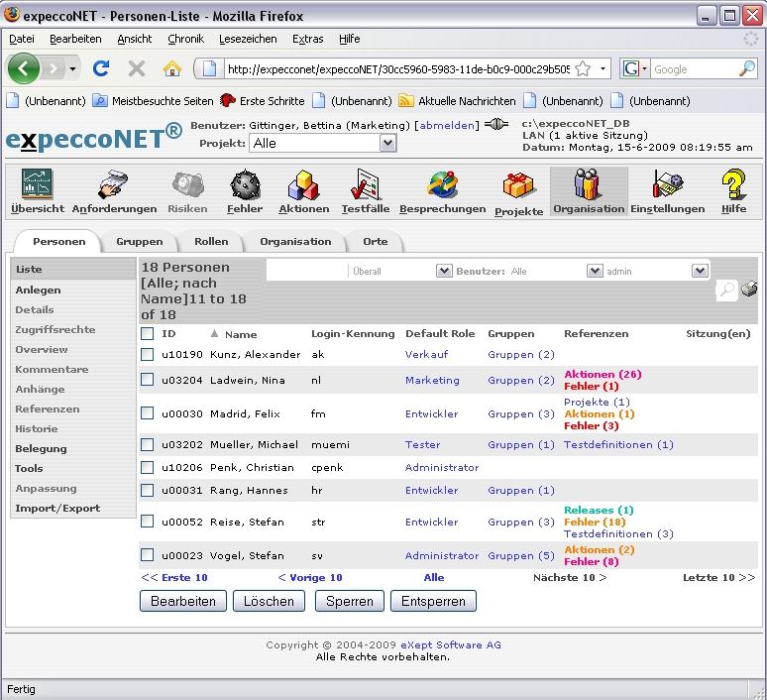The width and height of the screenshot is (767, 700).
Task: Toggle the select-all checkbox in header
Action: pos(147,334)
